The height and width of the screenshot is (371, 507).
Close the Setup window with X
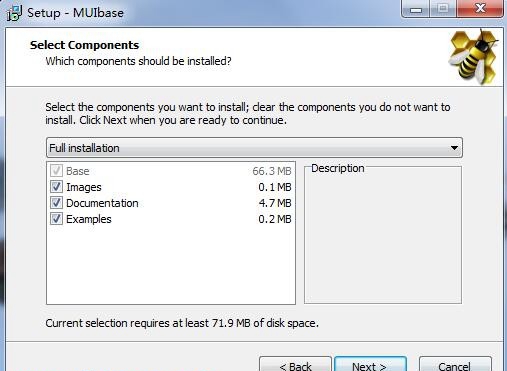(480, 9)
